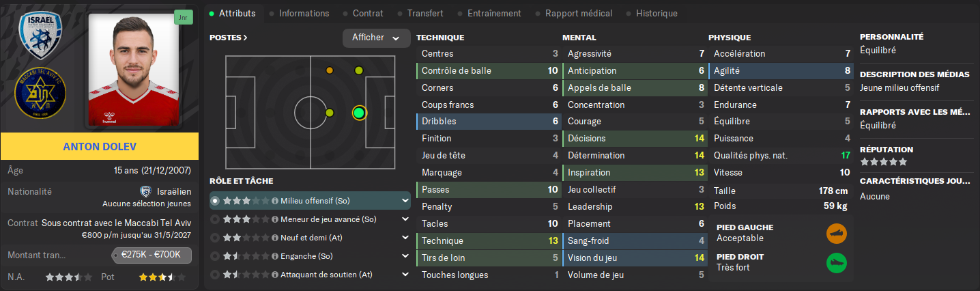Click the Israeli flag icon by Nationalité
980x291 pixels.
click(145, 192)
